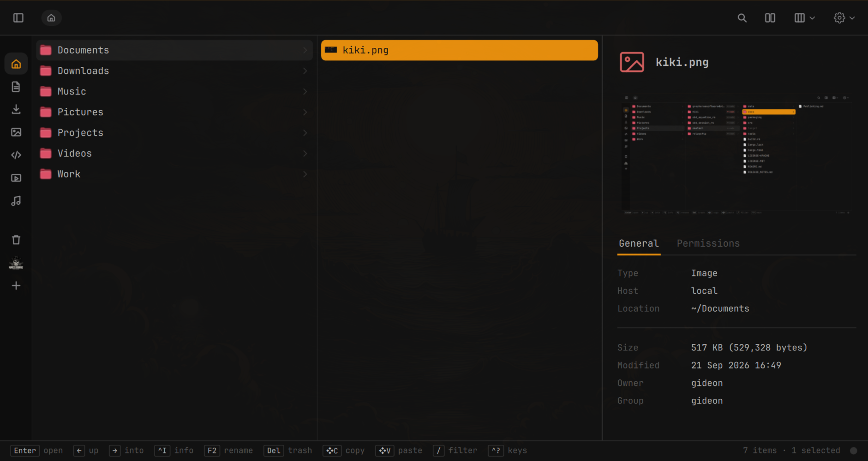Screen dimensions: 868x461
Task: Open the search magnifier
Action: click(x=742, y=18)
